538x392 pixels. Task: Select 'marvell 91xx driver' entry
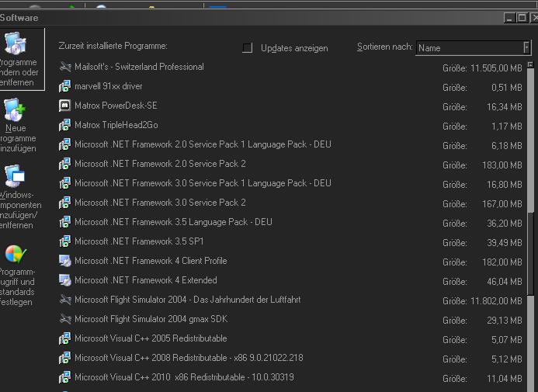pos(109,86)
